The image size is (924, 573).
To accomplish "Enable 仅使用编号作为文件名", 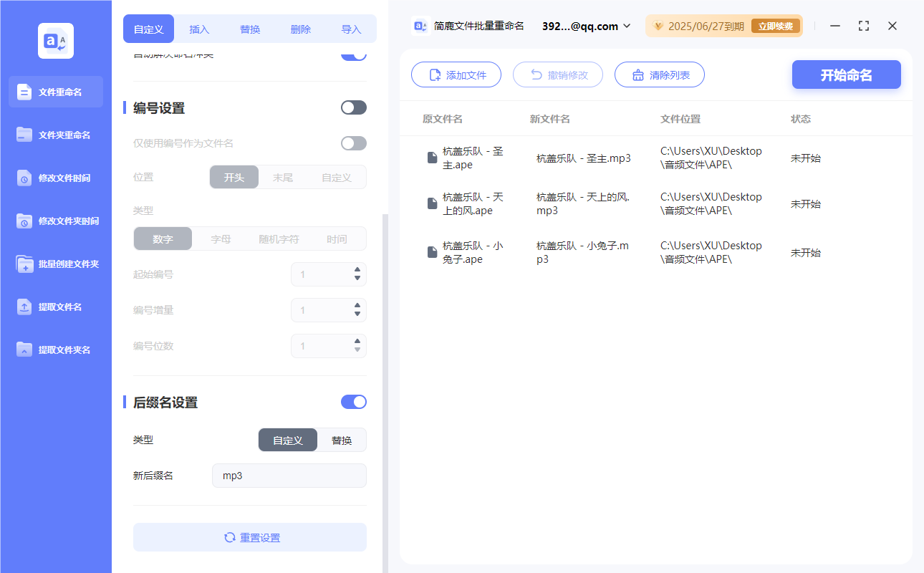I will 353,143.
